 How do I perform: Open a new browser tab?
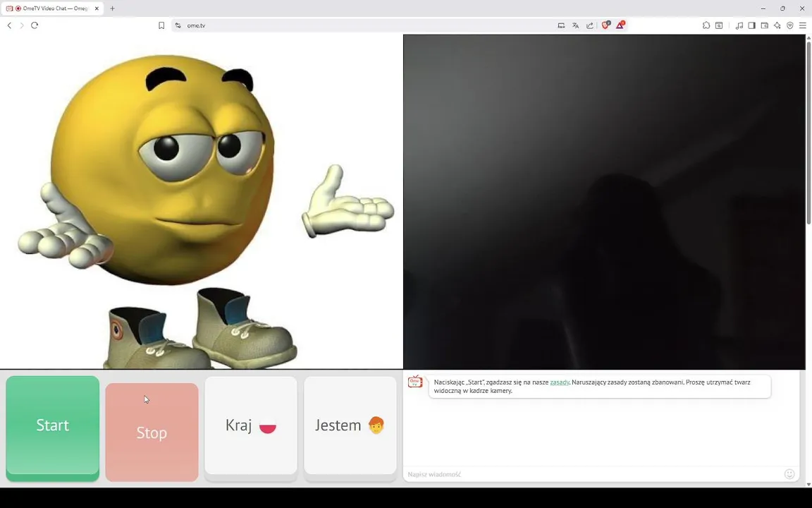(x=112, y=8)
